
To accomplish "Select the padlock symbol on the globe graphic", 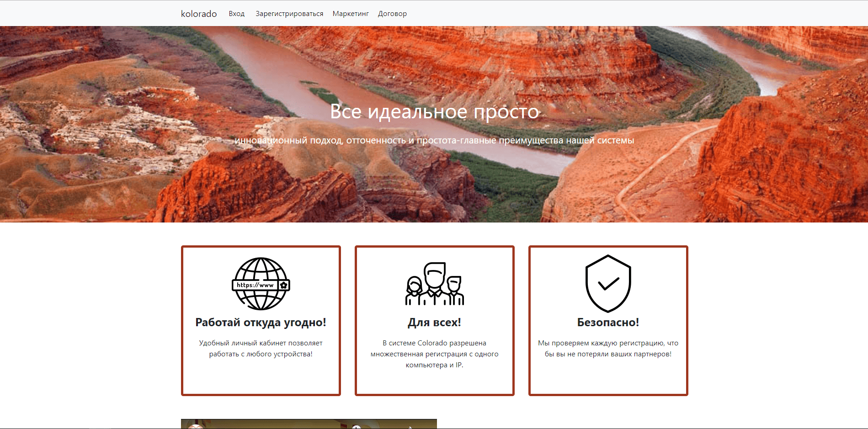I will (x=283, y=284).
